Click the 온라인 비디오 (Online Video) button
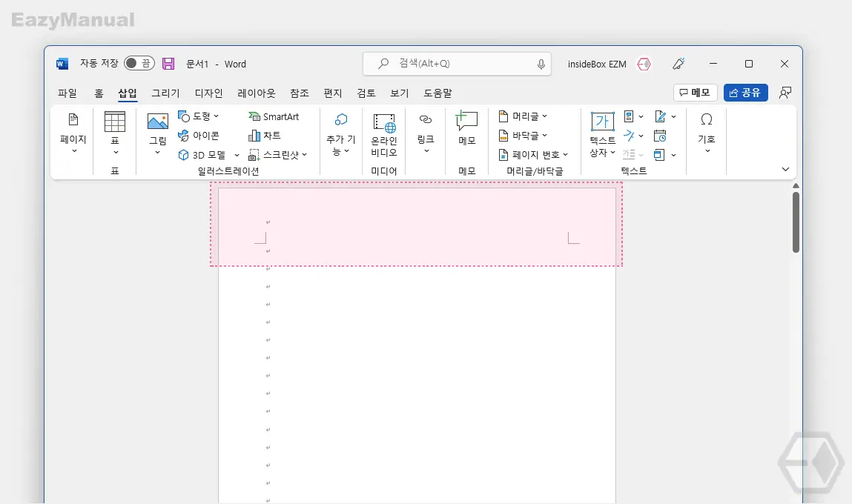The image size is (852, 504). point(384,135)
